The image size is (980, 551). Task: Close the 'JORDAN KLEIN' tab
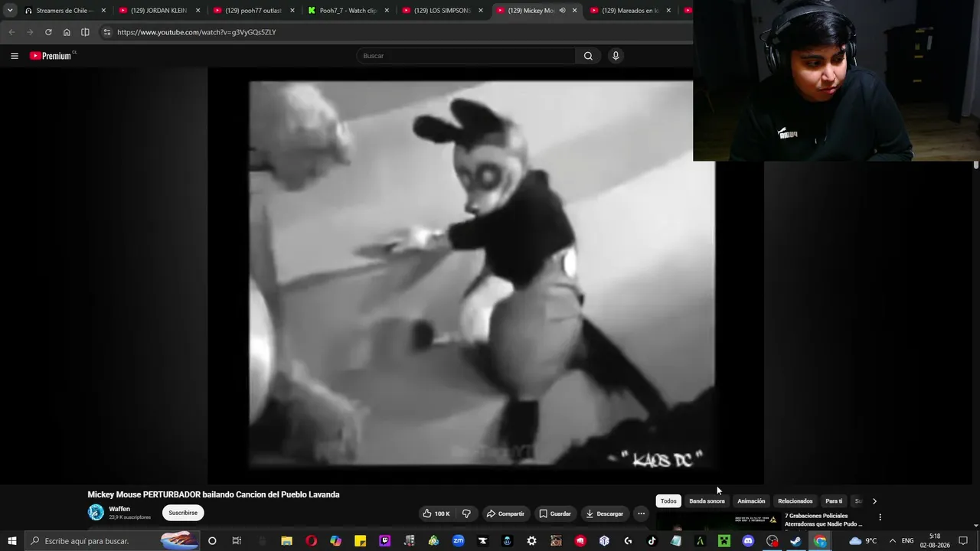tap(198, 11)
